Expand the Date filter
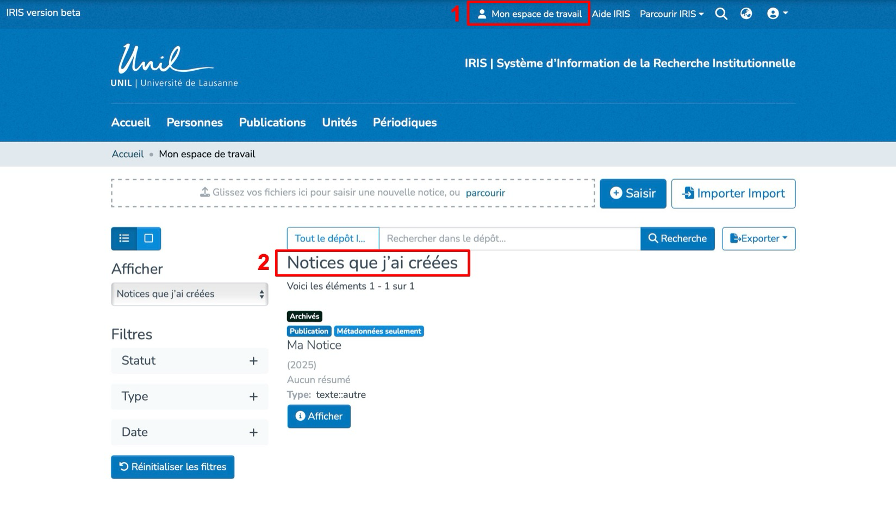Image resolution: width=896 pixels, height=516 pixels. tap(189, 433)
